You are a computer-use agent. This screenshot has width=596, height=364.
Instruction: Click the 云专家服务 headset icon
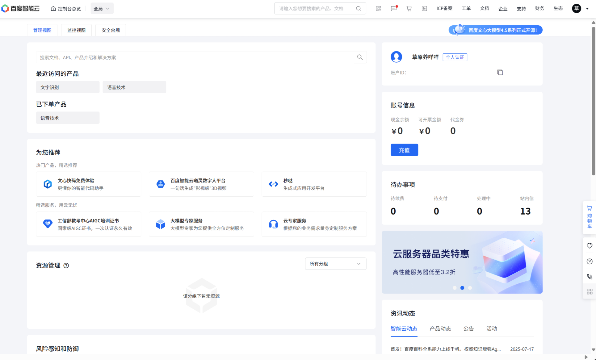click(273, 224)
